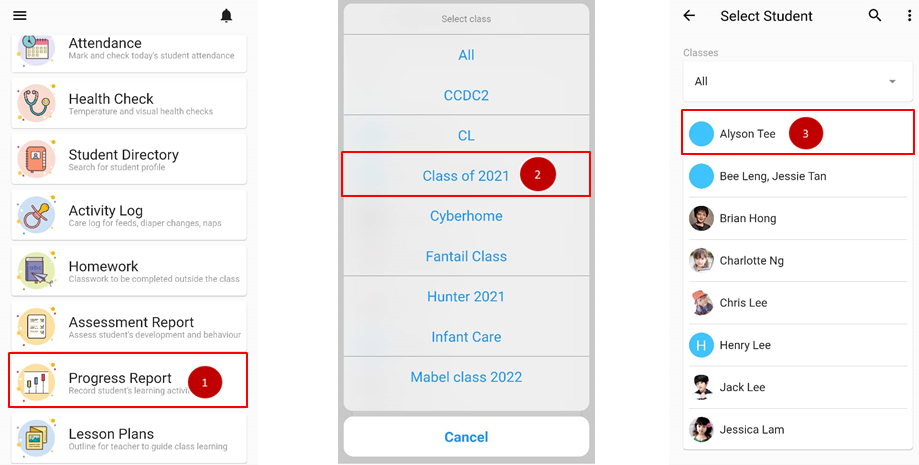The height and width of the screenshot is (465, 919).
Task: Select Class of 2021 option
Action: 466,176
